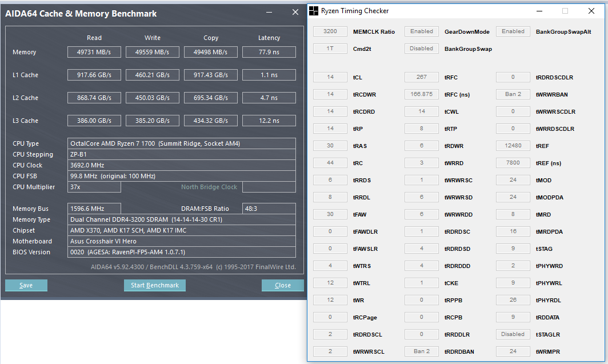The height and width of the screenshot is (364, 608).
Task: Click the Close button in AIDA64
Action: coord(283,285)
